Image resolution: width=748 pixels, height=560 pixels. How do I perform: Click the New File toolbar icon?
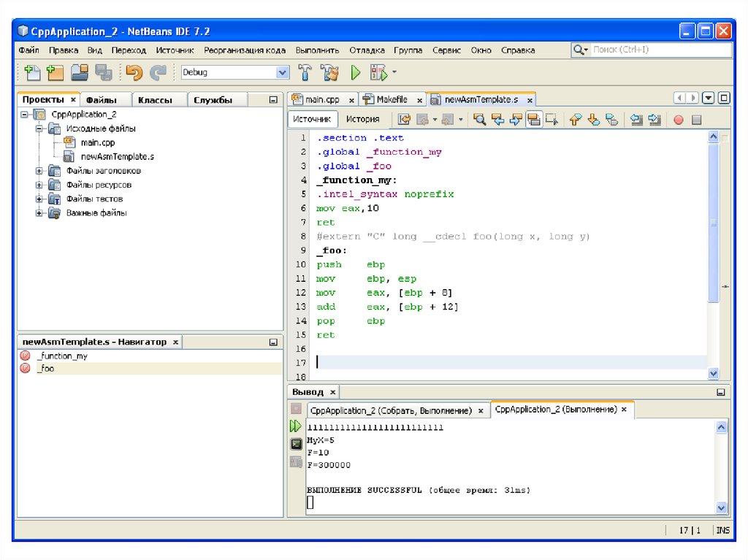tap(32, 72)
